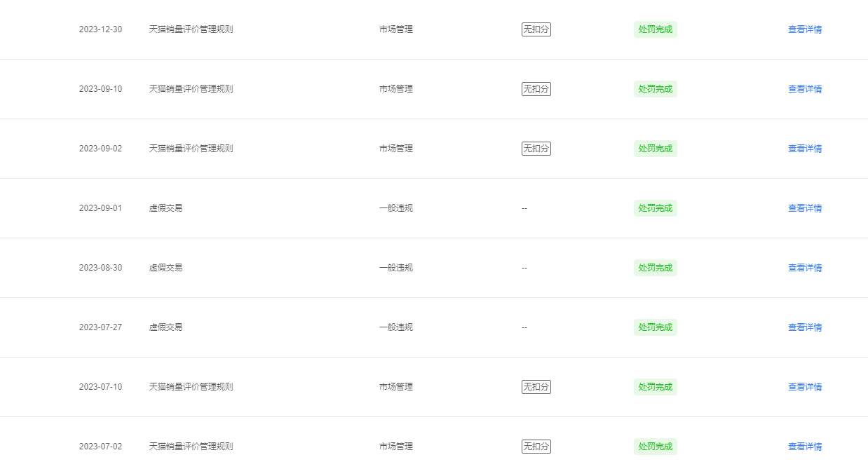Image resolution: width=868 pixels, height=476 pixels.
Task: Open 查看详情 for the 2023-07-02 record
Action: click(x=805, y=447)
